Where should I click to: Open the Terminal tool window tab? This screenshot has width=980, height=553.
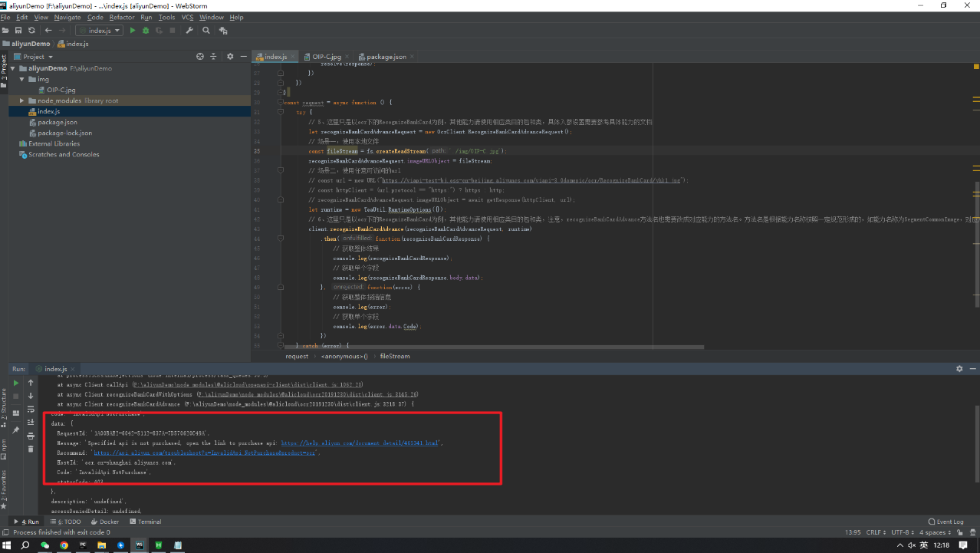click(x=146, y=522)
